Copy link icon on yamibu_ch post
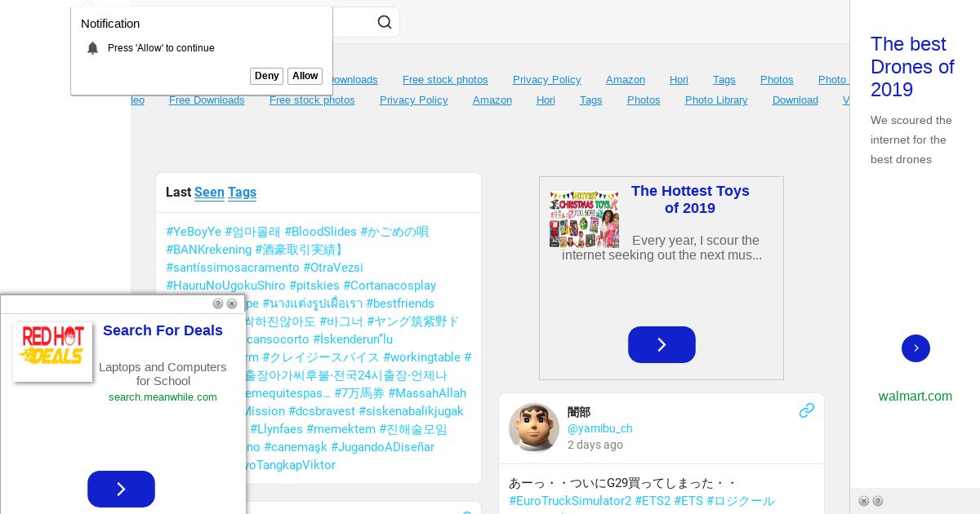This screenshot has height=514, width=980. 807,410
